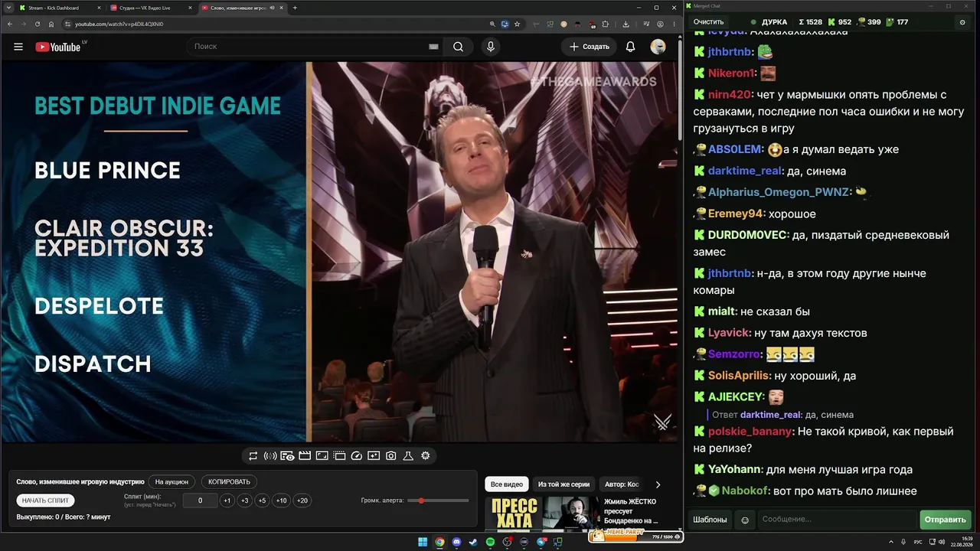Switch to the VK Видео Live studio tab
This screenshot has width=980, height=551.
[x=150, y=8]
